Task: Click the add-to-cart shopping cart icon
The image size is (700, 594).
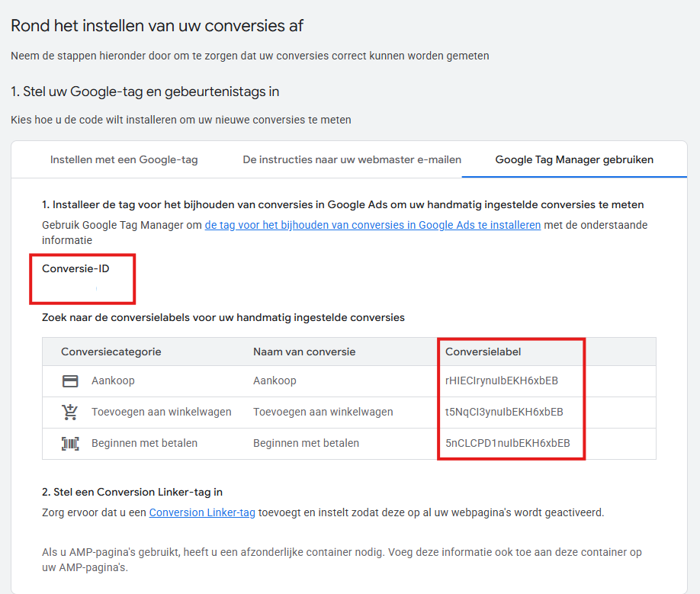Action: coord(70,412)
